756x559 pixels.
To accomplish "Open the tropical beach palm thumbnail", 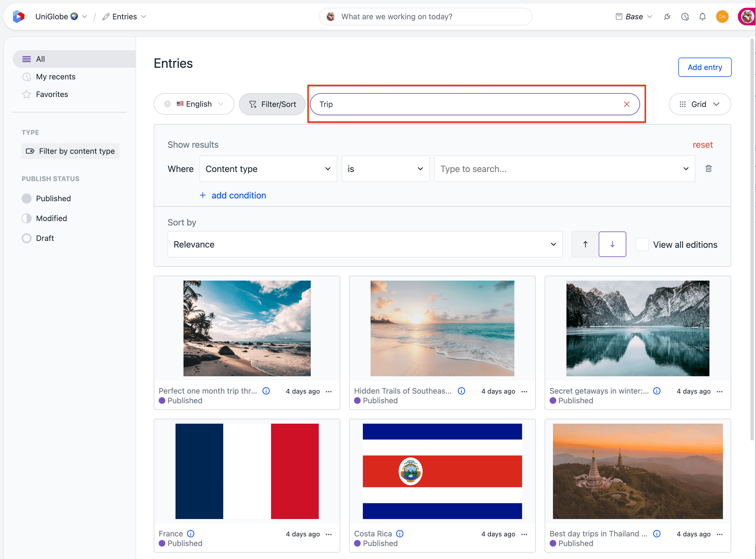I will pyautogui.click(x=247, y=328).
